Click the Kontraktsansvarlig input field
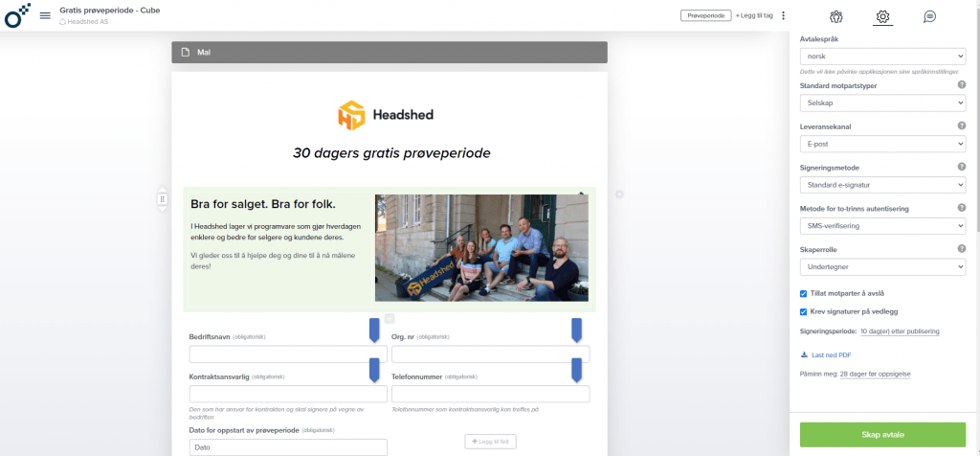Image resolution: width=980 pixels, height=456 pixels. 288,394
